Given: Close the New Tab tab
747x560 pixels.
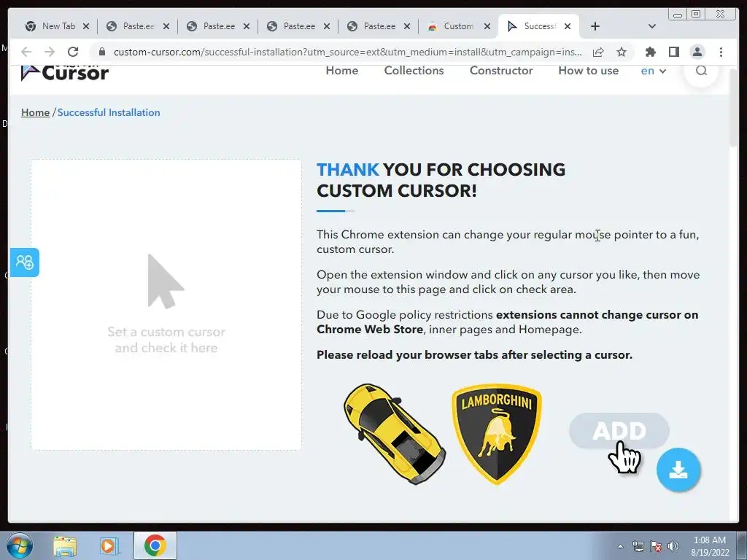Looking at the screenshot, I should click(86, 26).
